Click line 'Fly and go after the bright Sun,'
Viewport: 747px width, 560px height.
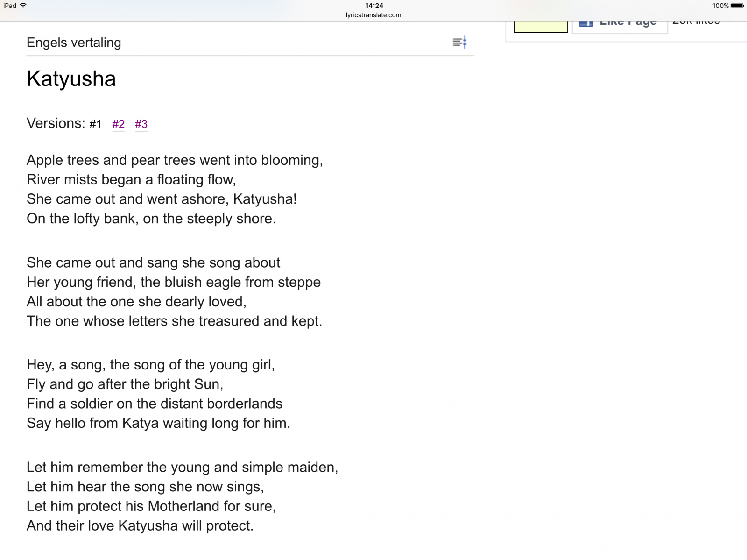tap(125, 385)
